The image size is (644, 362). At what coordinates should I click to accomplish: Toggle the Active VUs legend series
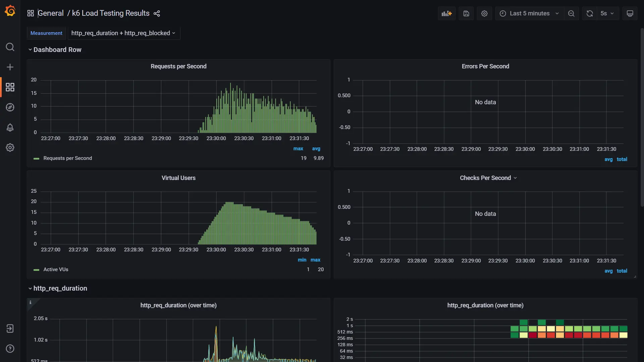tap(56, 269)
